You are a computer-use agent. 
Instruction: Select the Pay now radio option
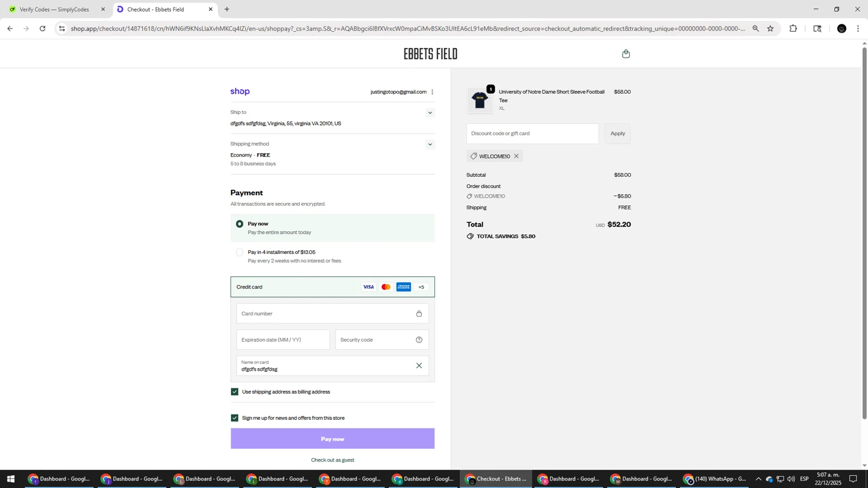(x=240, y=224)
